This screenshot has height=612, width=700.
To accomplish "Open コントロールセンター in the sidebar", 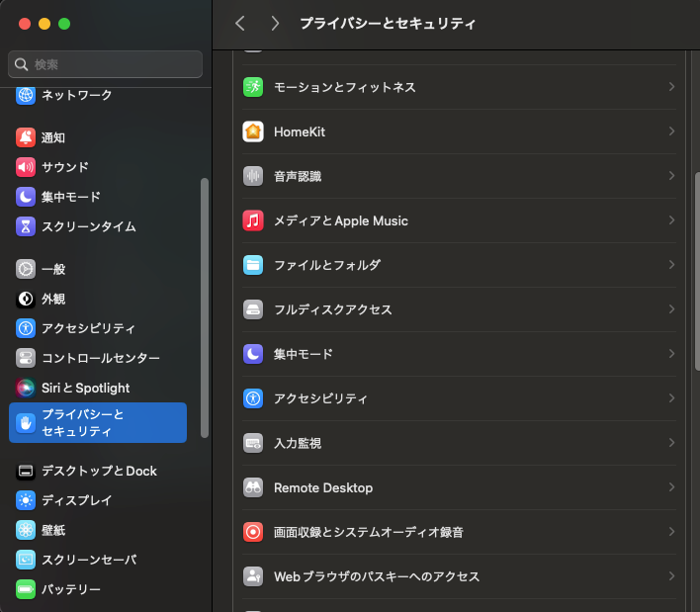I will coord(98,358).
